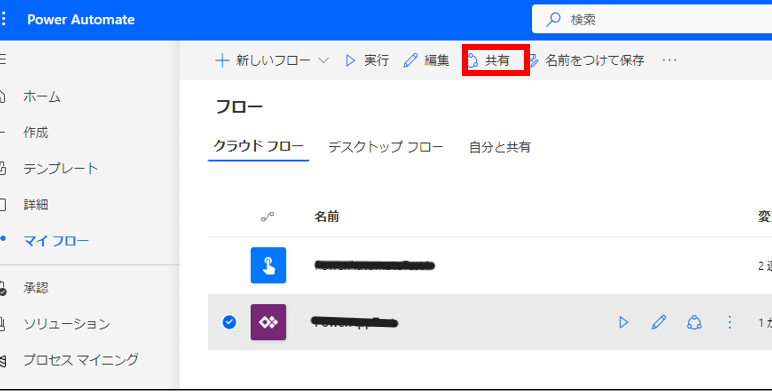772x392 pixels.
Task: Open テンプレート in sidebar
Action: [61, 168]
